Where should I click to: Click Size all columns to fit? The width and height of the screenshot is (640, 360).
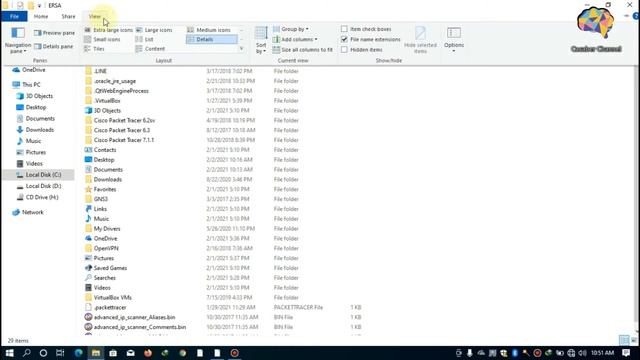(x=302, y=49)
